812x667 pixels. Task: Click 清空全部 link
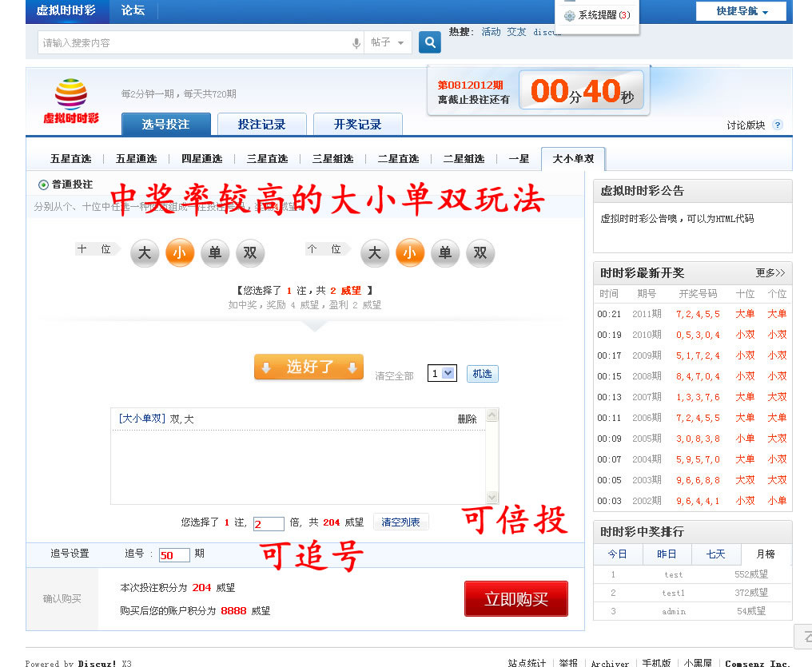[394, 376]
